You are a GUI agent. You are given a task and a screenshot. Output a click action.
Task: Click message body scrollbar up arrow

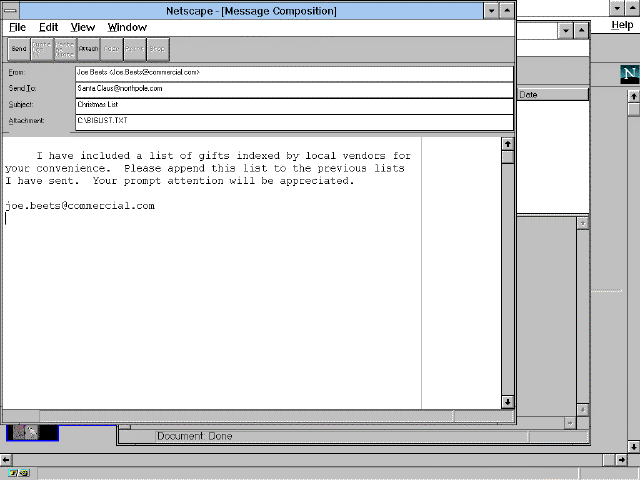[507, 144]
